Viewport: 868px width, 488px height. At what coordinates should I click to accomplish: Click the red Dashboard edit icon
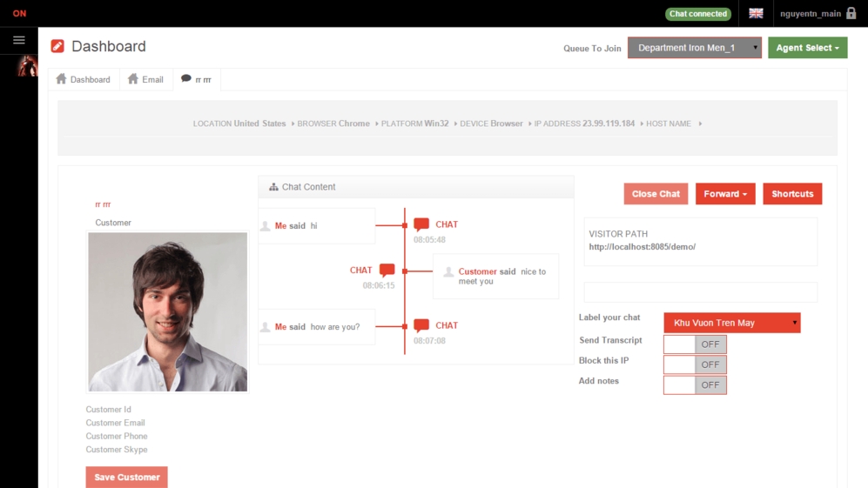(x=57, y=46)
